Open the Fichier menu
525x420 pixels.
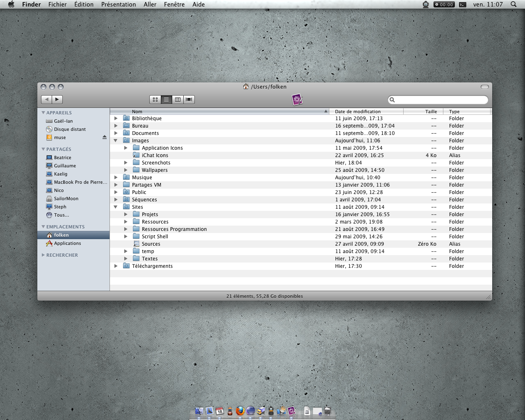(57, 5)
